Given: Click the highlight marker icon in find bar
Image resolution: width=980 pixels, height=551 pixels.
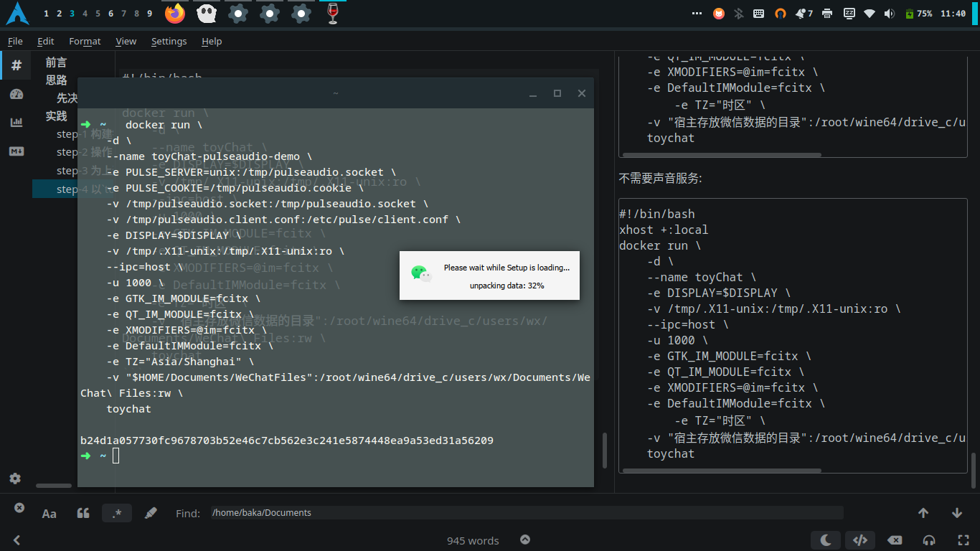Looking at the screenshot, I should click(x=151, y=513).
